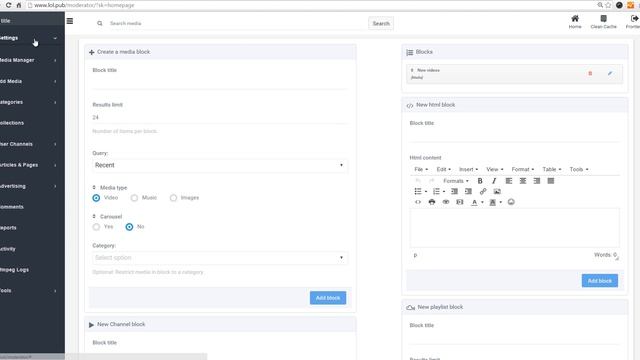Toggle Bold in the html editor
640x360 pixels.
480,181
